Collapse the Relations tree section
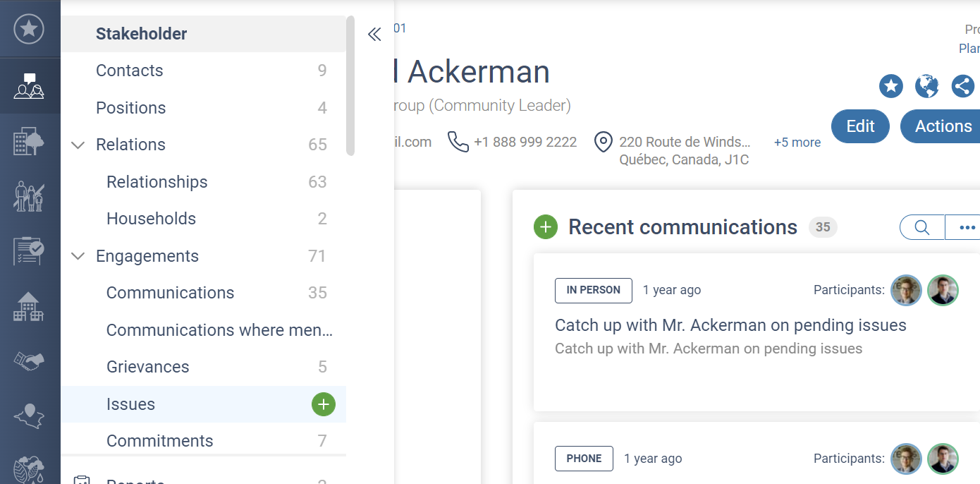This screenshot has width=980, height=484. (78, 145)
